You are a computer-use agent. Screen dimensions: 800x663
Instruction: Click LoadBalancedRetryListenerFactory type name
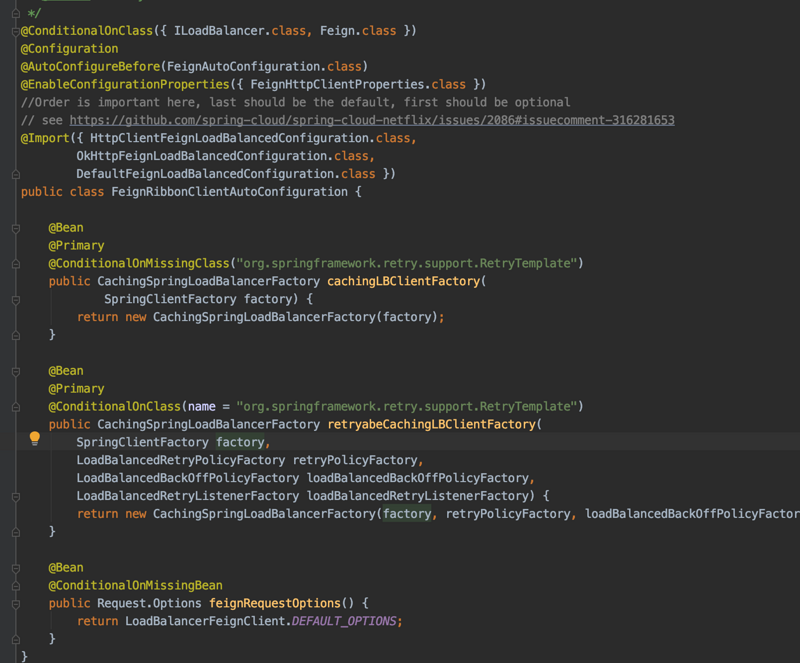point(188,496)
